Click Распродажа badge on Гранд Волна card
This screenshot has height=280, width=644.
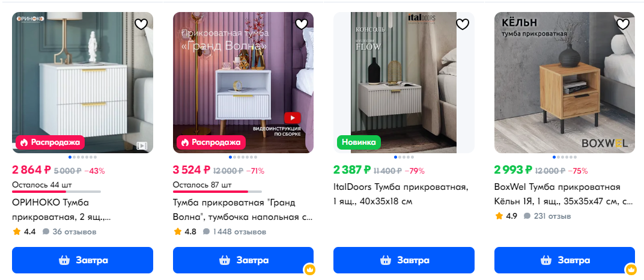point(211,142)
